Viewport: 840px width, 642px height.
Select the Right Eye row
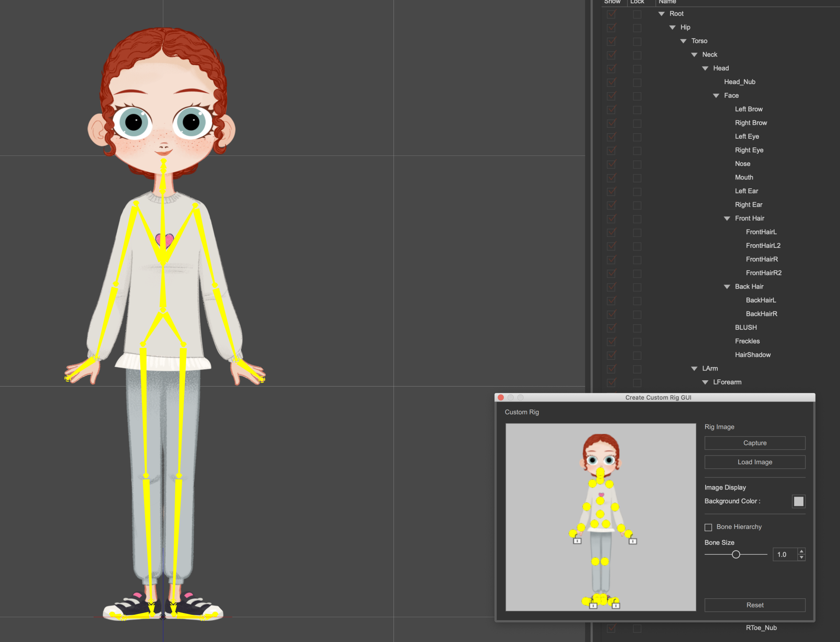749,150
